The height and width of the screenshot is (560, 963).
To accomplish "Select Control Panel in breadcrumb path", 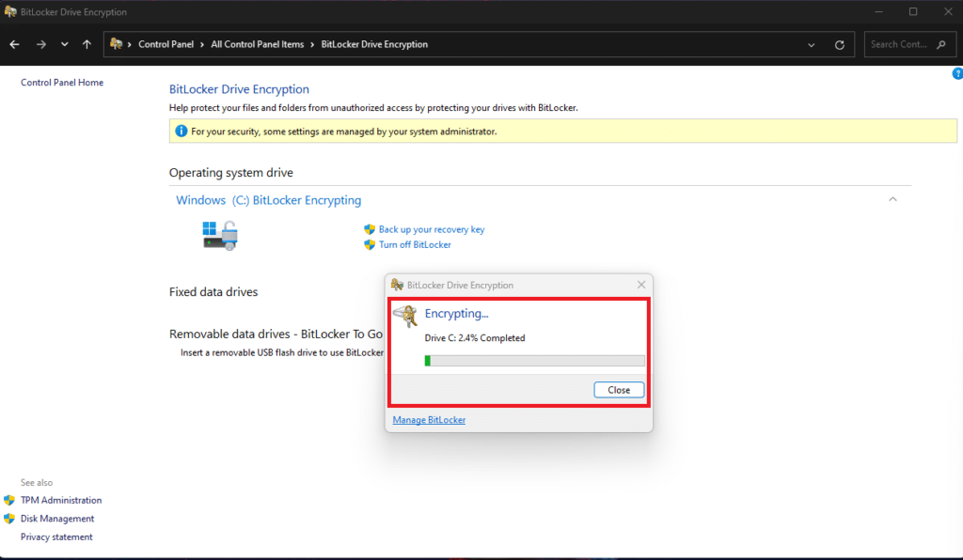I will 167,44.
